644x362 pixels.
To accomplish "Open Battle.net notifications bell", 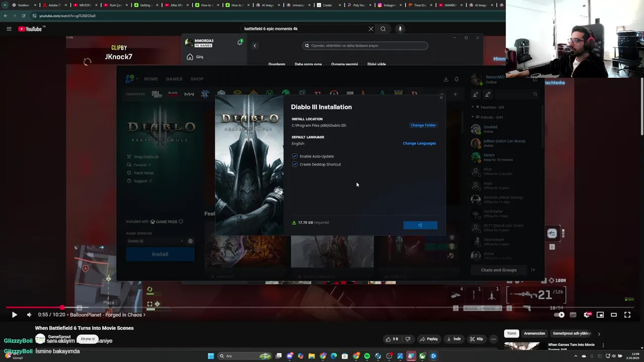I will point(456,79).
